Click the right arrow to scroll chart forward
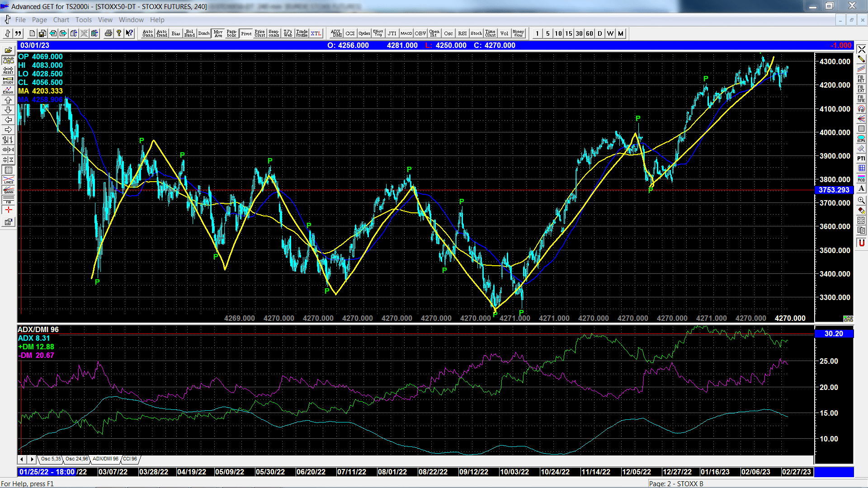Screen dimensions: 868x488 tap(8, 130)
